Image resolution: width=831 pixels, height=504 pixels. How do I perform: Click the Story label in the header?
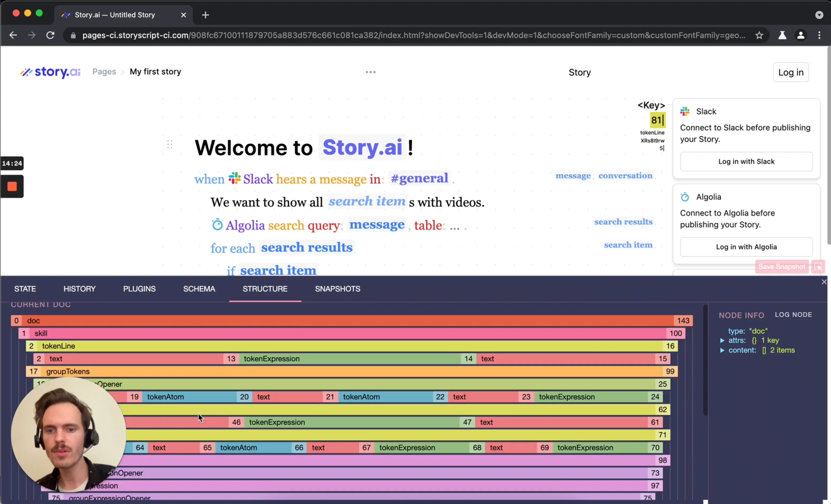coord(580,72)
